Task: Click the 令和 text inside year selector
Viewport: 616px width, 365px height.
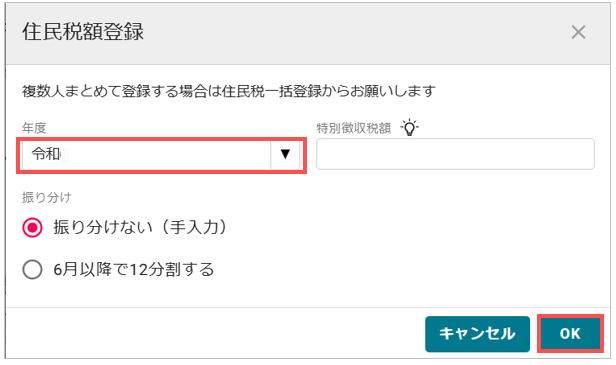Action: pos(46,154)
